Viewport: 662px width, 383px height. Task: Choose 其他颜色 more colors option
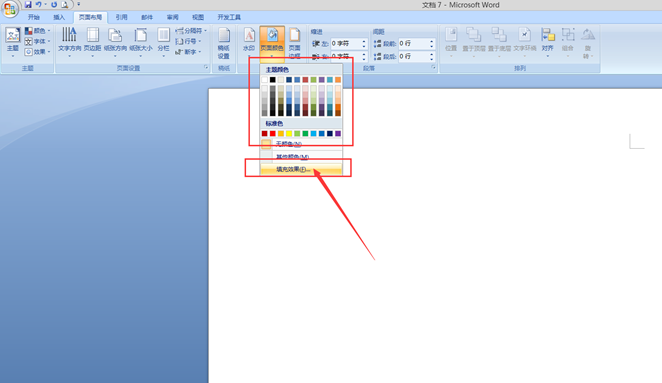coord(301,157)
